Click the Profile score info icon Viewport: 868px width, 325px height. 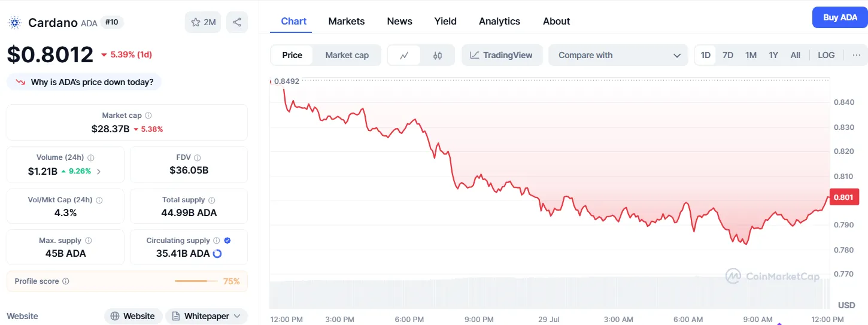point(66,281)
